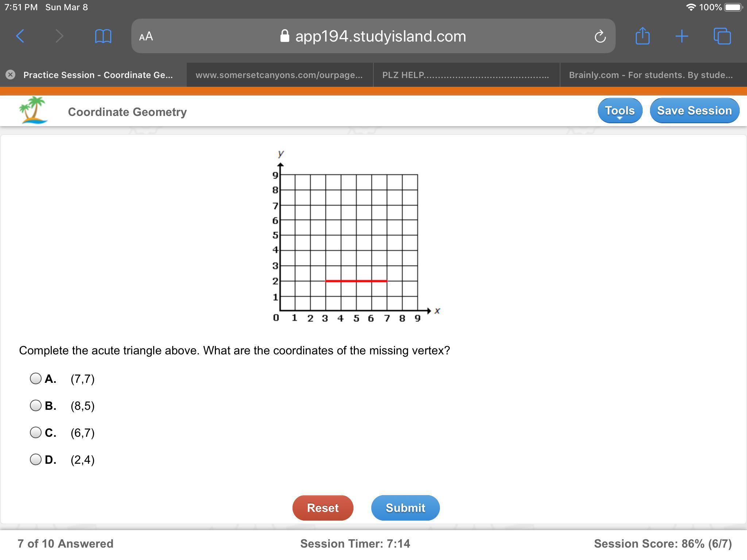Close the Practice Session tab with its X
The height and width of the screenshot is (560, 747).
[11, 75]
